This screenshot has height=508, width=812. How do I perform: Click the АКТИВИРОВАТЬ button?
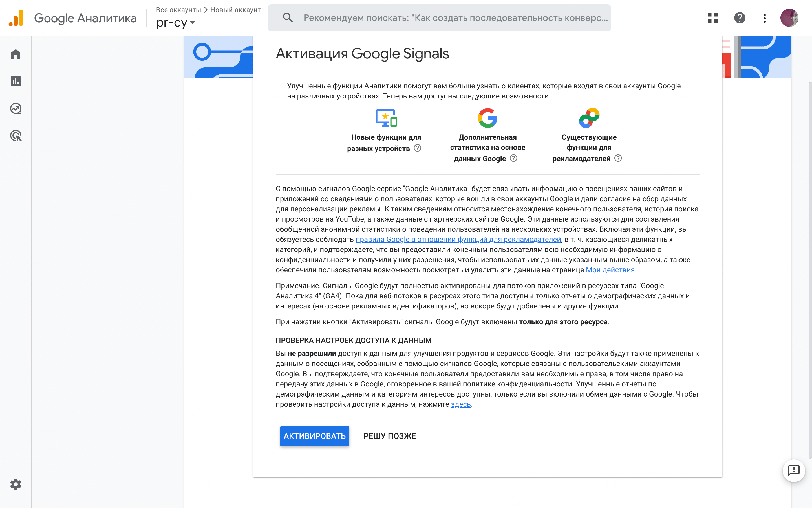tap(315, 436)
